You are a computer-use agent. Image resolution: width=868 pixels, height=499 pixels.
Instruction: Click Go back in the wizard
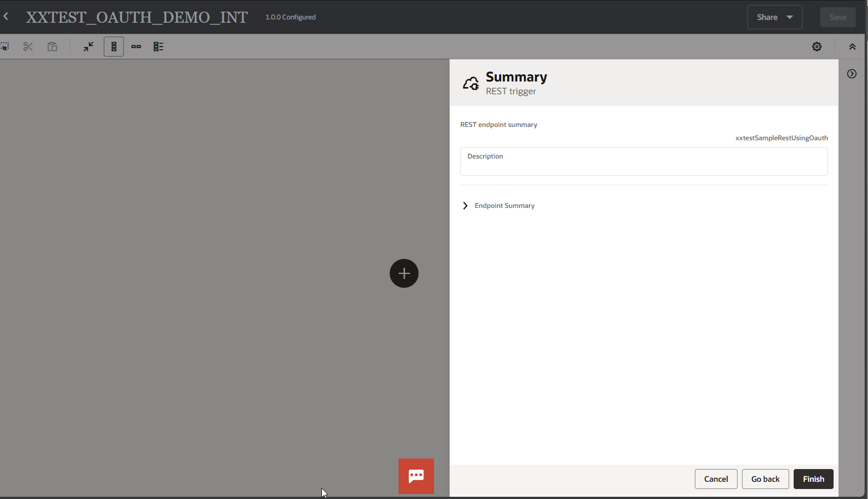pos(765,478)
